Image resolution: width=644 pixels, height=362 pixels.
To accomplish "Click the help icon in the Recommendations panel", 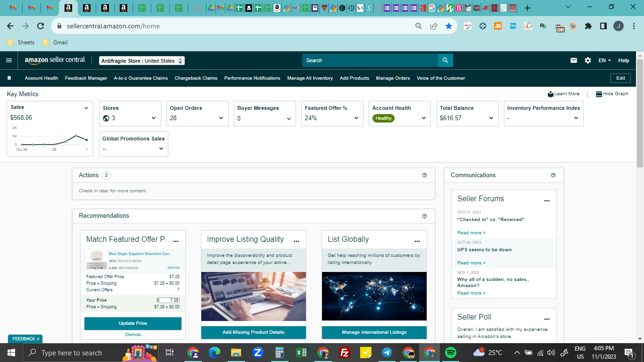I will point(424,216).
